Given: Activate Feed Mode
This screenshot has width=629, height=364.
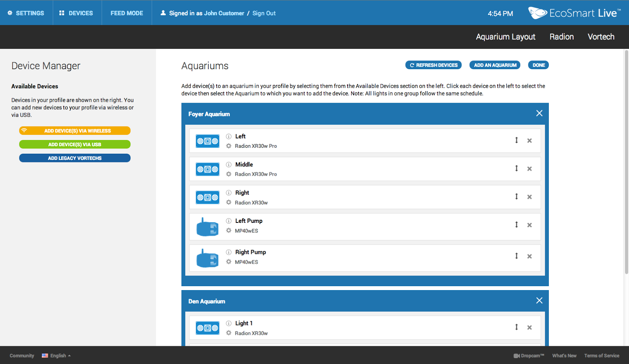Looking at the screenshot, I should tap(127, 13).
